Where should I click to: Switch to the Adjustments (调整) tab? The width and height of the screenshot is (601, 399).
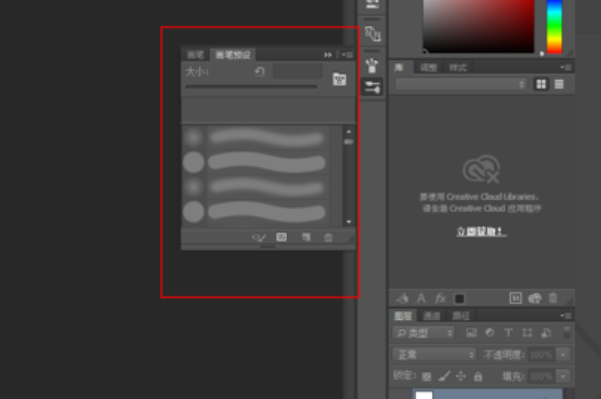point(429,68)
